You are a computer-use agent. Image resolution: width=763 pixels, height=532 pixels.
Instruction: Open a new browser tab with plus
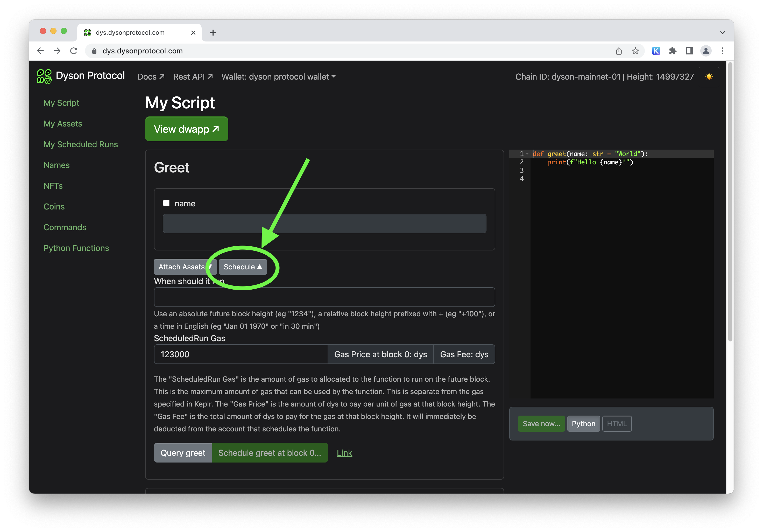tap(213, 33)
